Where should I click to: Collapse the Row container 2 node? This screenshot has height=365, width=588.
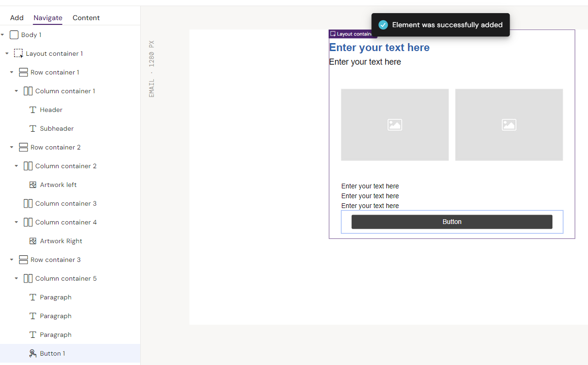click(x=12, y=147)
